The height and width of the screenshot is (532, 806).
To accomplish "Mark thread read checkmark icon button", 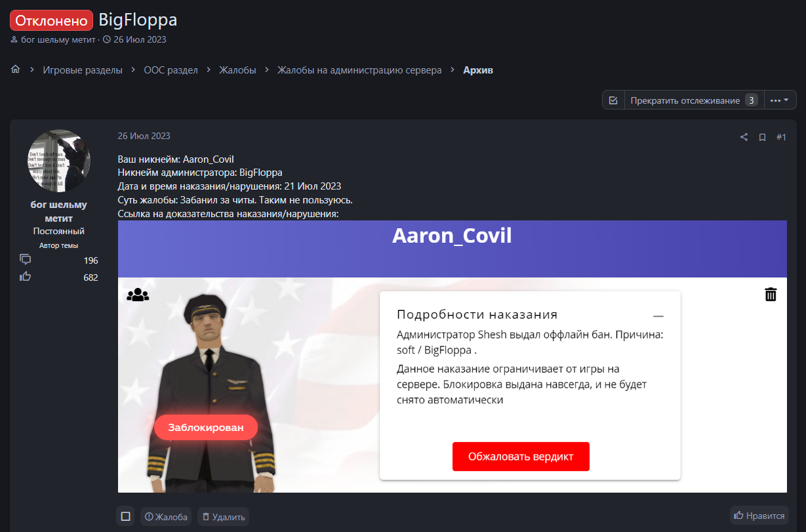I will (613, 100).
